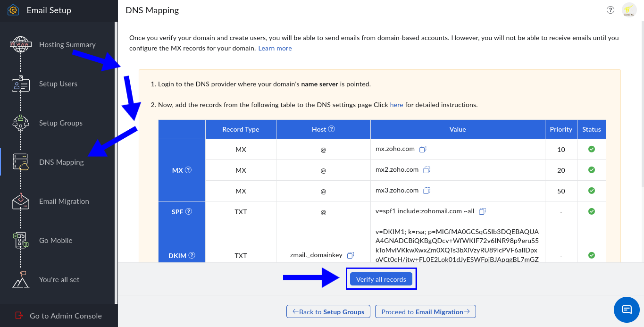Select Email Migration in sidebar
This screenshot has width=644, height=327.
(64, 201)
